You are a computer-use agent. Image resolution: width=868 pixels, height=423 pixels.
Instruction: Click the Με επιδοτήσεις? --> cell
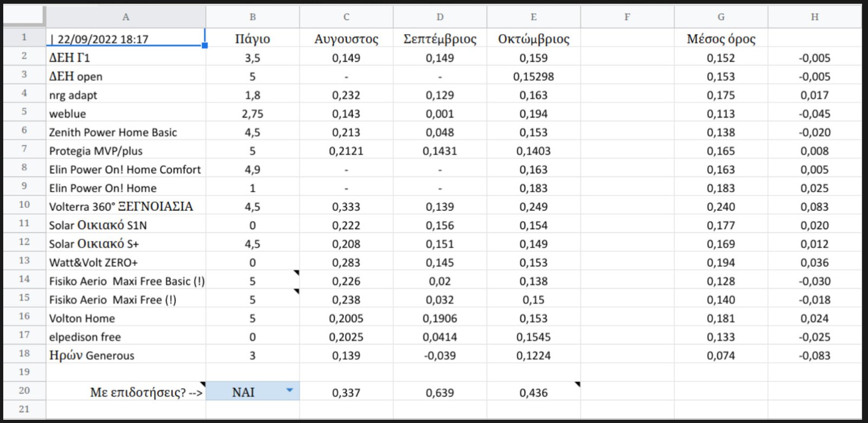point(126,392)
